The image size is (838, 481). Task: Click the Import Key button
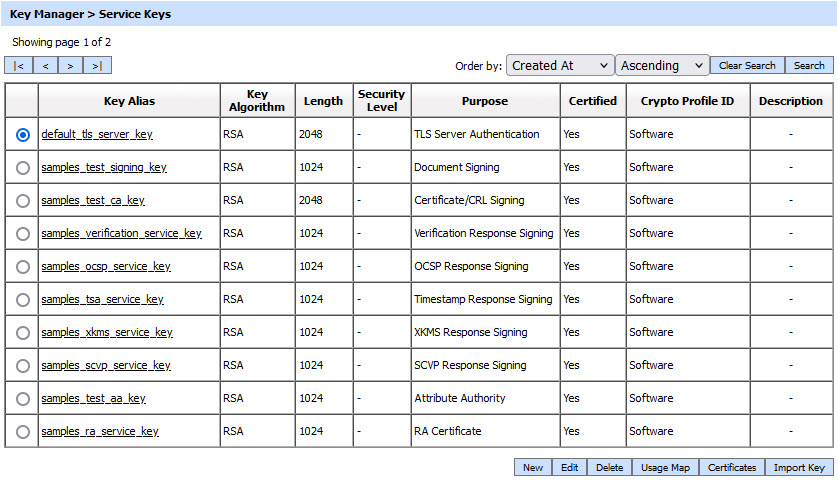tap(799, 468)
